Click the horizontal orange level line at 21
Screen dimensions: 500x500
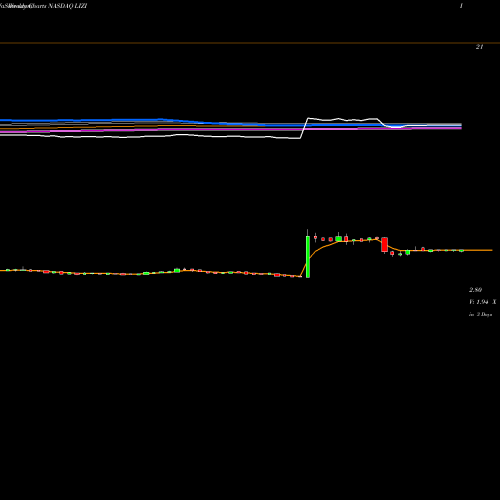click(250, 43)
